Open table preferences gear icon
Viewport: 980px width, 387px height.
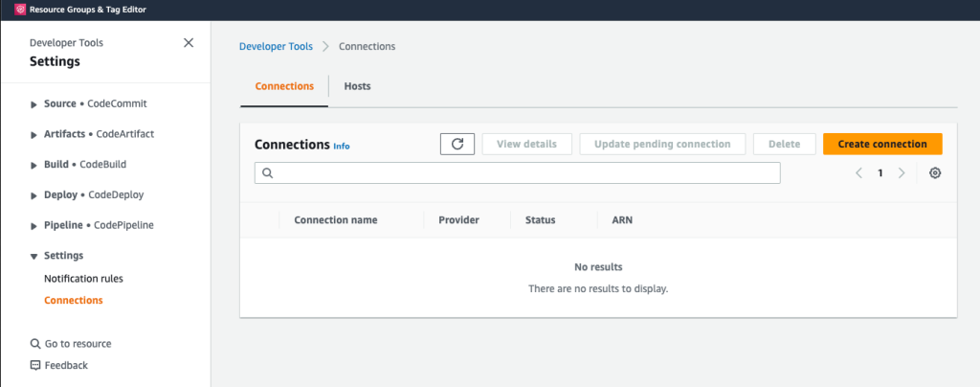click(935, 173)
